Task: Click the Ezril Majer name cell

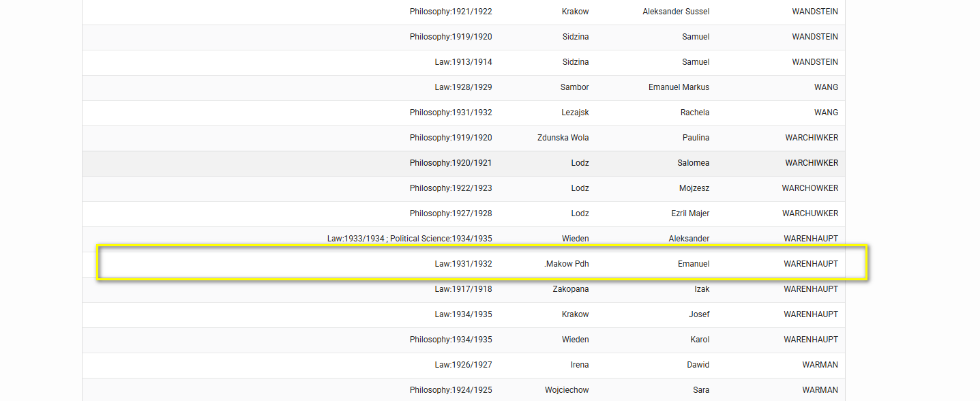Action: (689, 213)
